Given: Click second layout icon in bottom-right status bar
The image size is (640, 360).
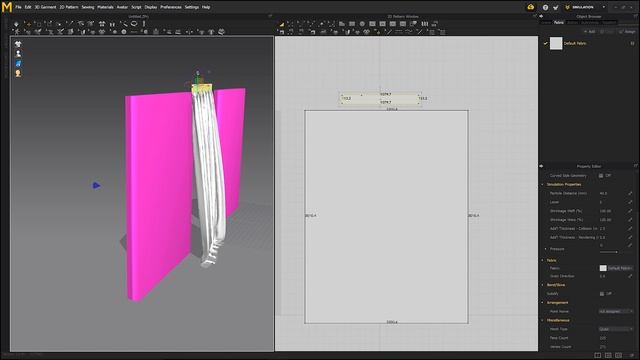Looking at the screenshot, I should [608, 356].
